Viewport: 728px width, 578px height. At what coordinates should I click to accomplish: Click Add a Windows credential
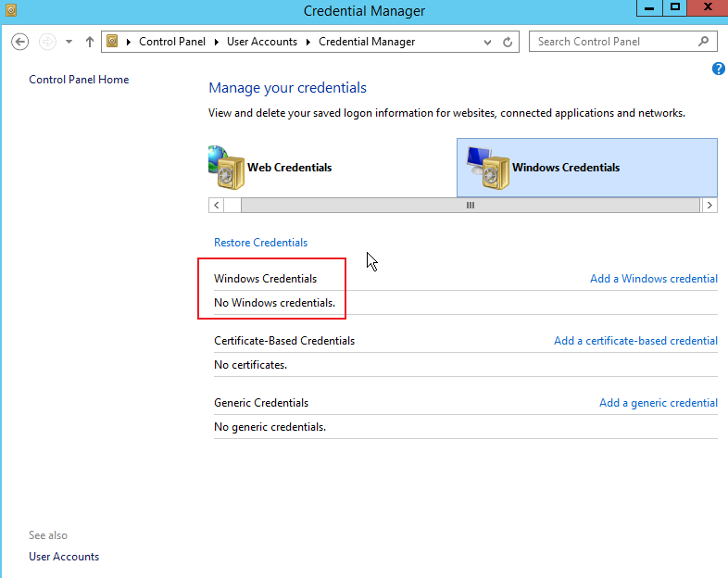pyautogui.click(x=654, y=279)
